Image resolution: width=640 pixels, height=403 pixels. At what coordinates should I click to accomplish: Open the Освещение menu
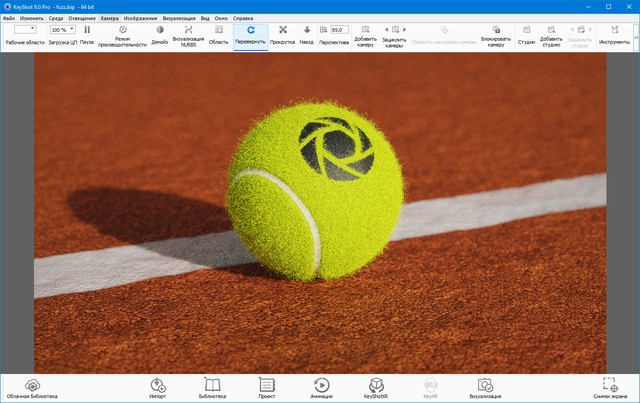pos(81,19)
